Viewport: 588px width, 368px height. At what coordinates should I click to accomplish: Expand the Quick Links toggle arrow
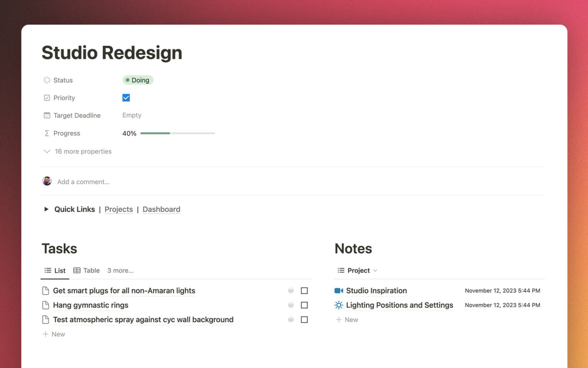46,209
